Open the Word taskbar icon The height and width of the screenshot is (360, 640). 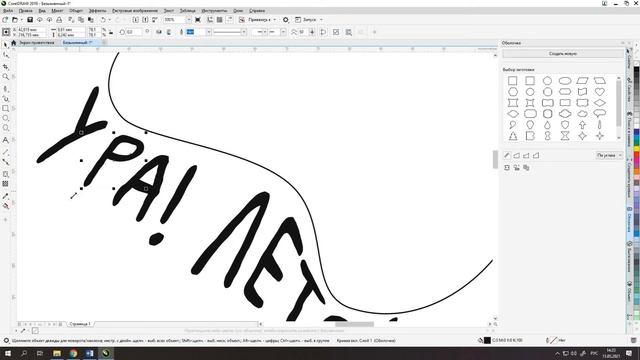click(89, 353)
